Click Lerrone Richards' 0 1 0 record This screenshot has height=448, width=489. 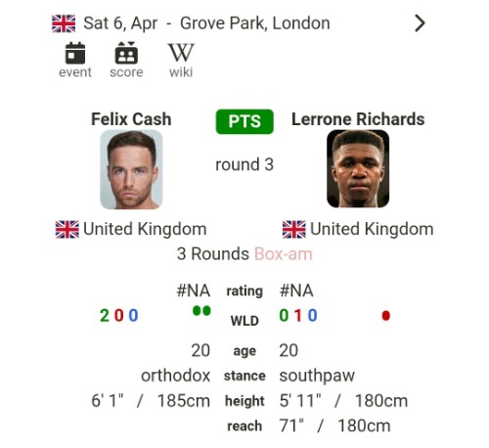(x=298, y=315)
